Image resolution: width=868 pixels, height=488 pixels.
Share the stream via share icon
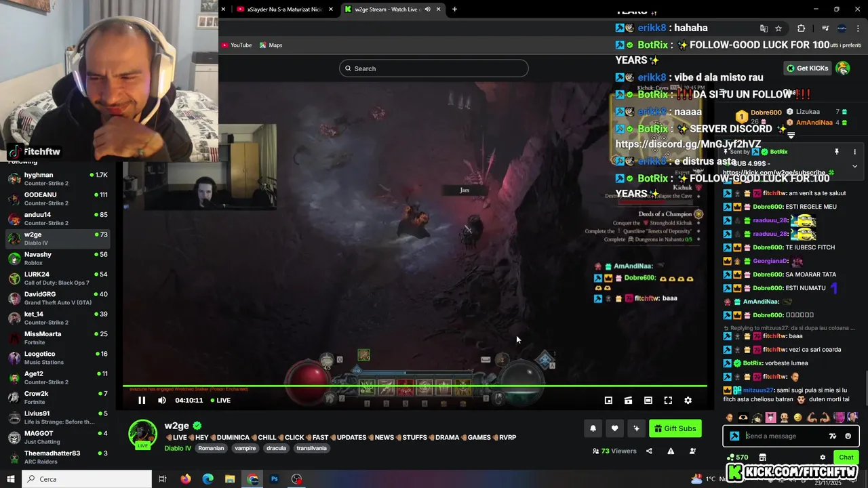(x=649, y=451)
